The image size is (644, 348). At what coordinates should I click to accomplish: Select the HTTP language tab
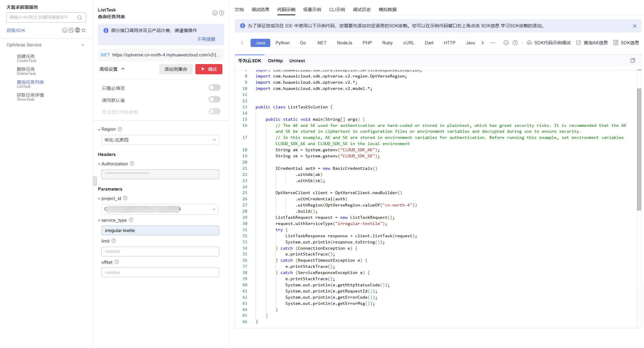[450, 43]
